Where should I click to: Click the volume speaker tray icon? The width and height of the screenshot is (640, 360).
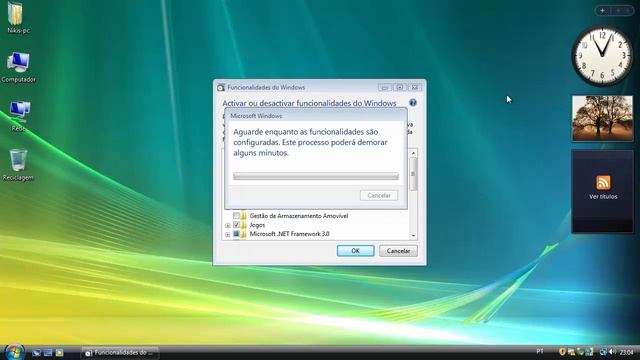tap(612, 351)
